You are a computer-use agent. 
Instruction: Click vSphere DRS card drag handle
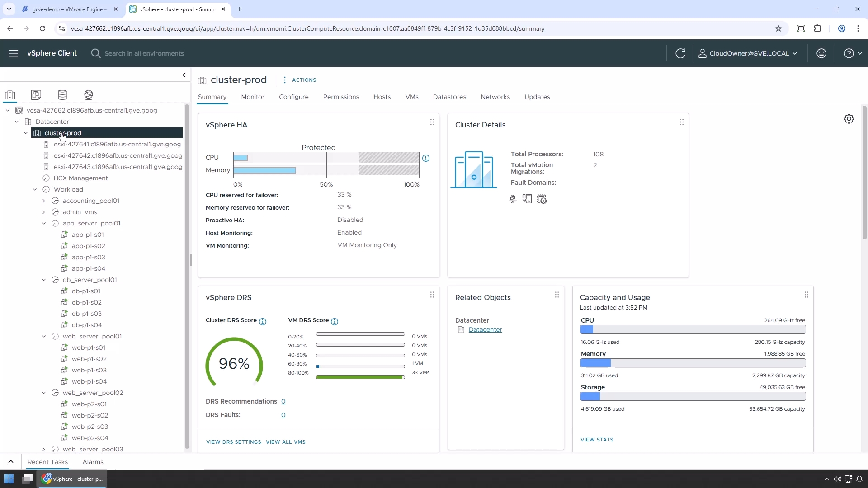click(432, 295)
